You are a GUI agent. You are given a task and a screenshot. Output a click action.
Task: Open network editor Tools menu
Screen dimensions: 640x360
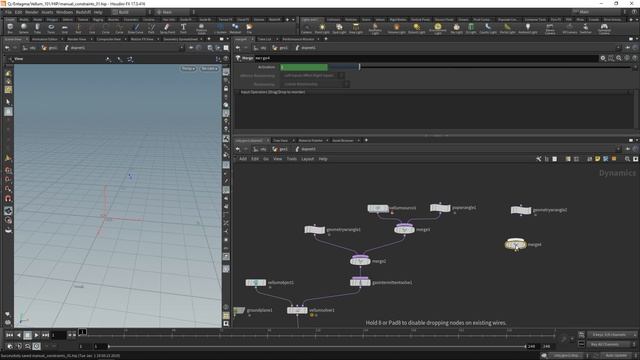click(x=291, y=159)
